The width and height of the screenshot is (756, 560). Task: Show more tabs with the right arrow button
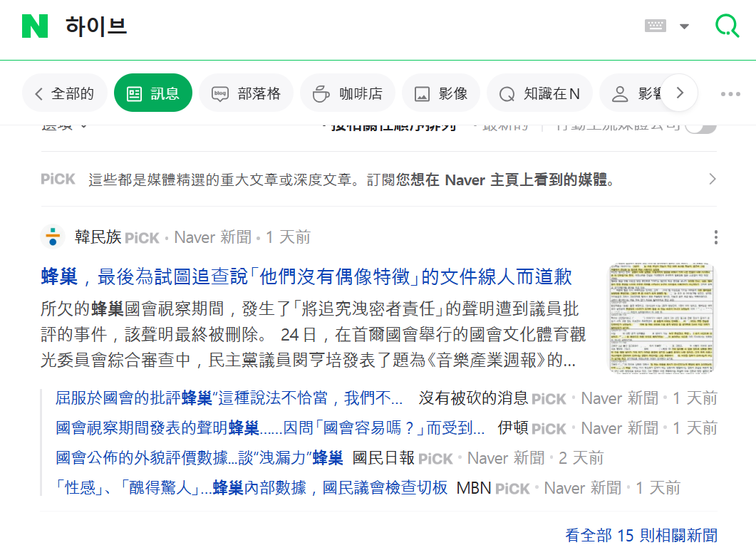[679, 93]
